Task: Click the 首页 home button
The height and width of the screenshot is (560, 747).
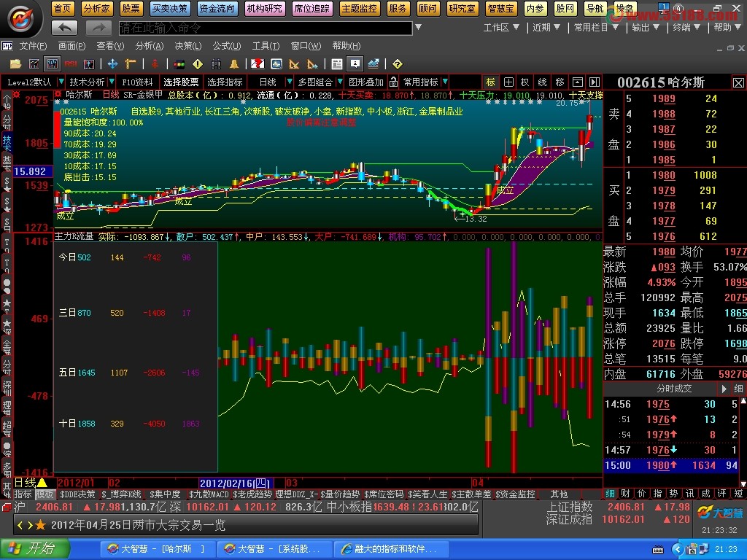Action: tap(62, 9)
